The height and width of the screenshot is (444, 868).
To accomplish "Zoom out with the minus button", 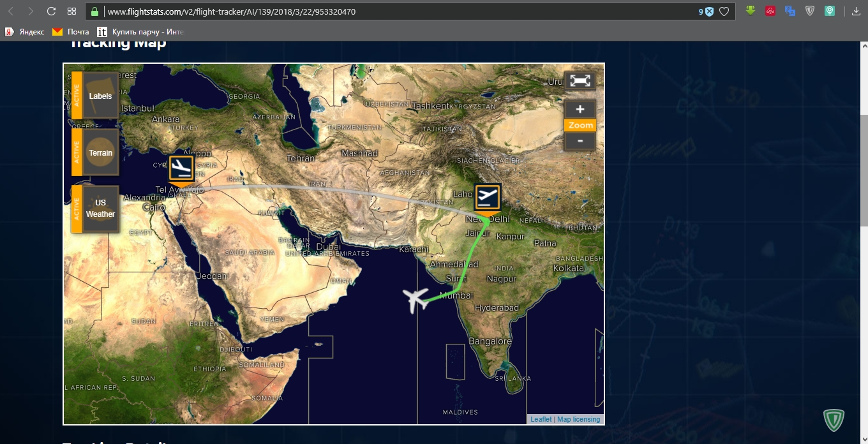I will point(580,140).
